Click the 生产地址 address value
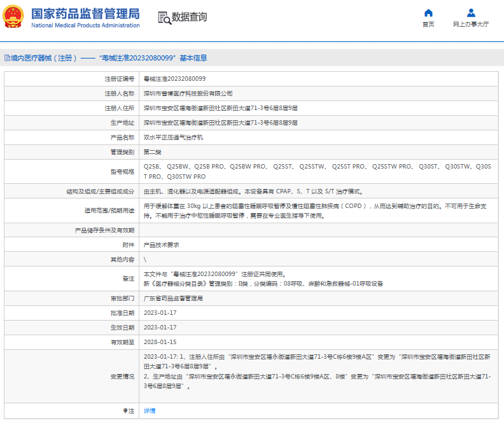 point(220,123)
